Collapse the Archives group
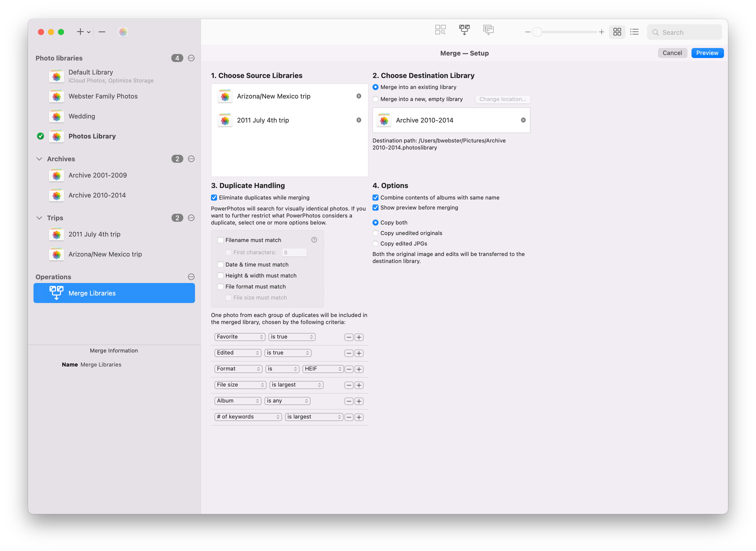 (39, 159)
